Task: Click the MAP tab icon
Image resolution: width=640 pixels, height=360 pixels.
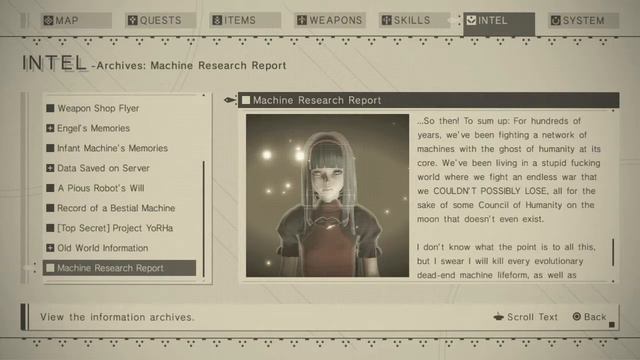Action: click(x=48, y=20)
